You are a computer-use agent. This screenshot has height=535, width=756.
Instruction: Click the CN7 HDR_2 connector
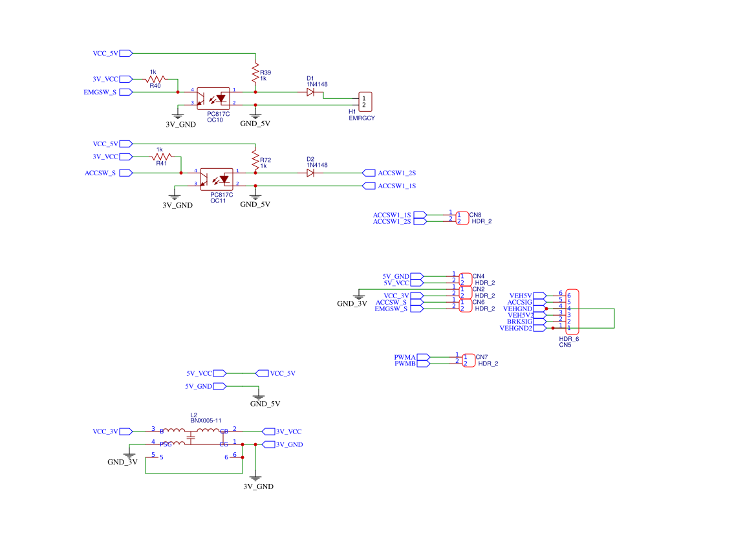tap(468, 360)
